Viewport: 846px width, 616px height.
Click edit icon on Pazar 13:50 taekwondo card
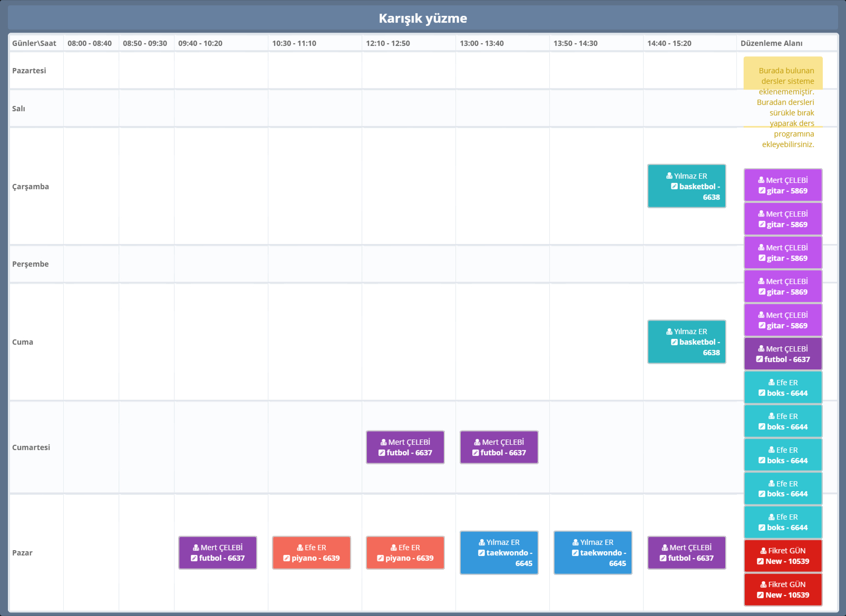tap(575, 553)
